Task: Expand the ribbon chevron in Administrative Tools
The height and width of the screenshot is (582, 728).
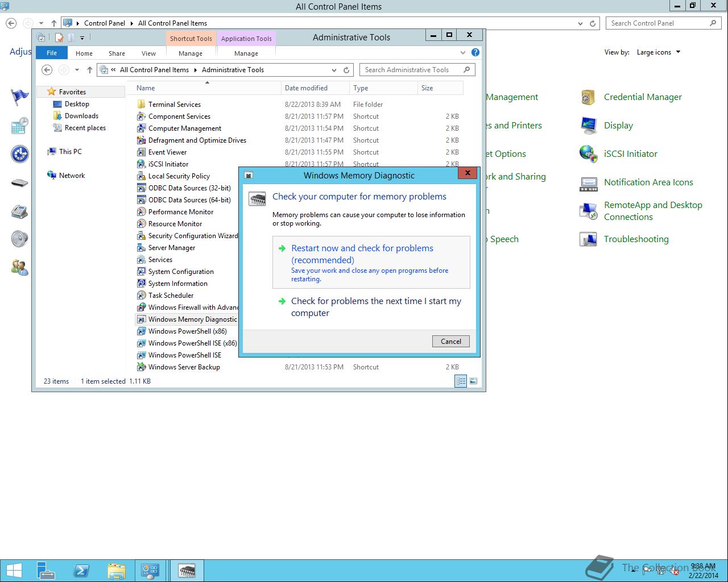Action: click(x=463, y=53)
